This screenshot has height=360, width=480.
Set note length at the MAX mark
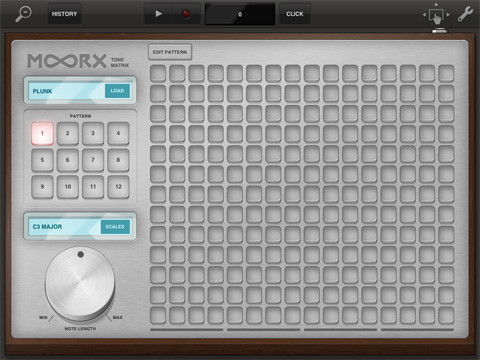coord(118,317)
